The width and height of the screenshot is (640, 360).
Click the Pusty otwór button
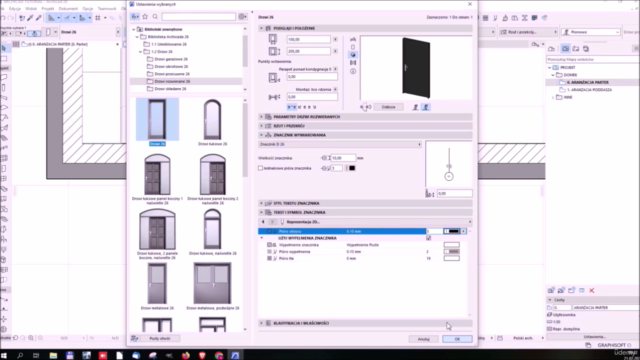(160, 338)
